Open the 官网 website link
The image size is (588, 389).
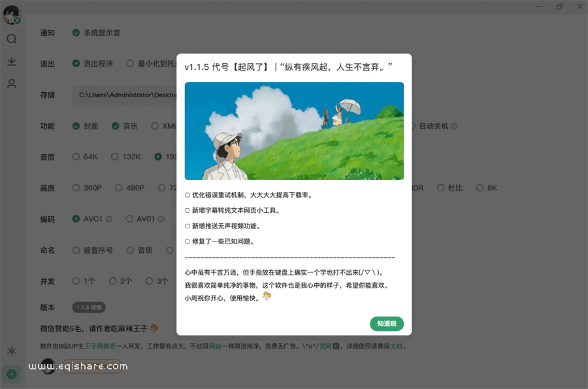click(324, 347)
